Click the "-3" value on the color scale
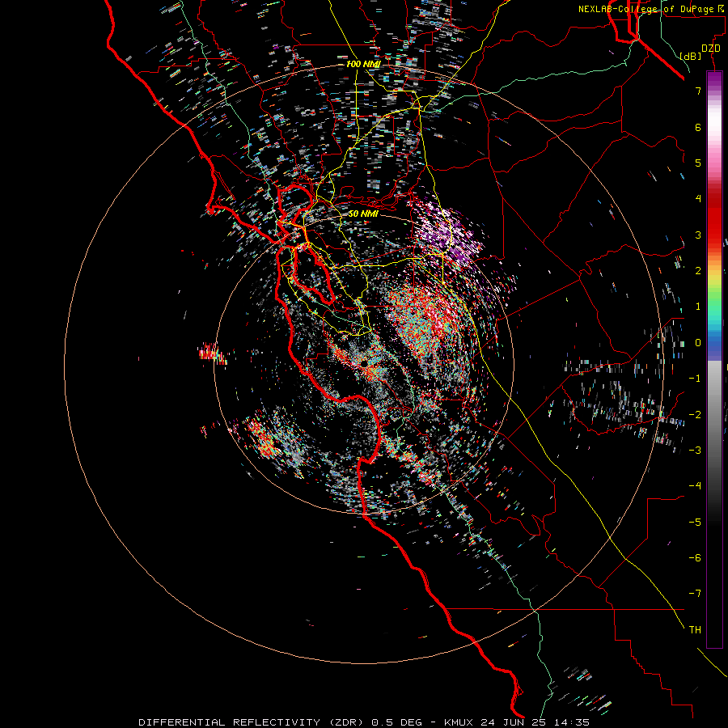The height and width of the screenshot is (728, 728). (x=695, y=450)
